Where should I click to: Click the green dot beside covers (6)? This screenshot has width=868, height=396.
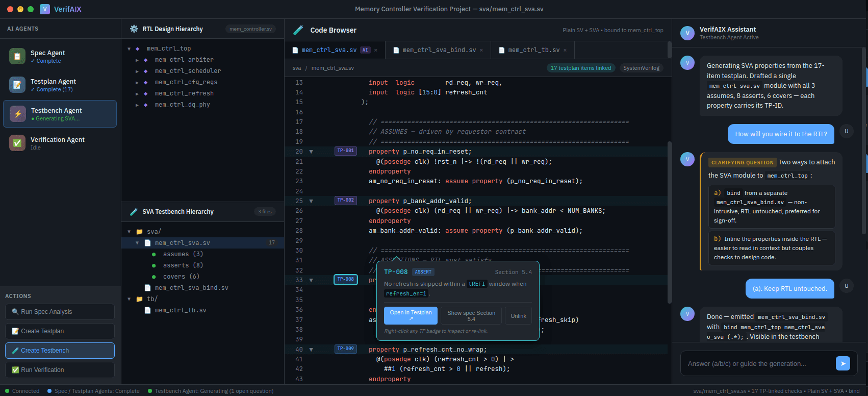click(154, 277)
